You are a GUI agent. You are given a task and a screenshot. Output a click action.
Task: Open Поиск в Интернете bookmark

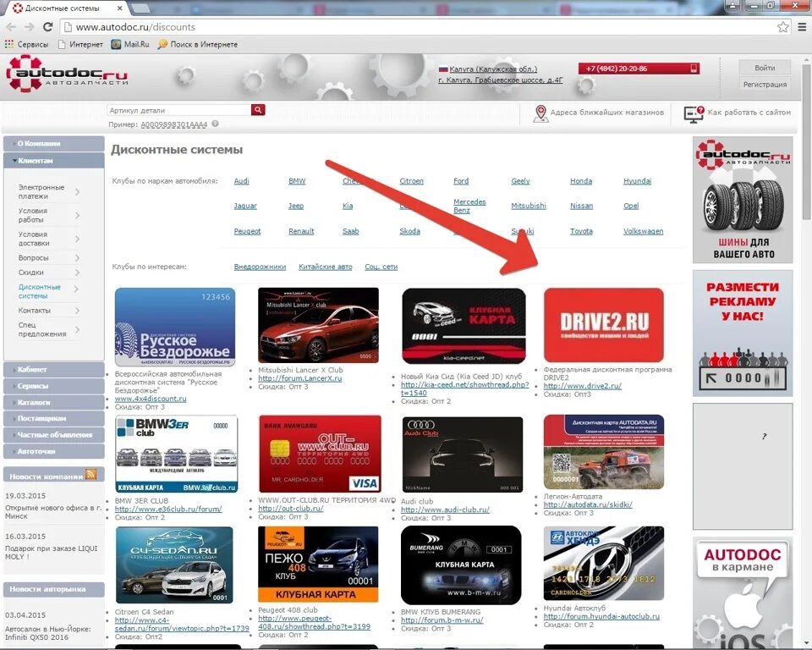198,45
